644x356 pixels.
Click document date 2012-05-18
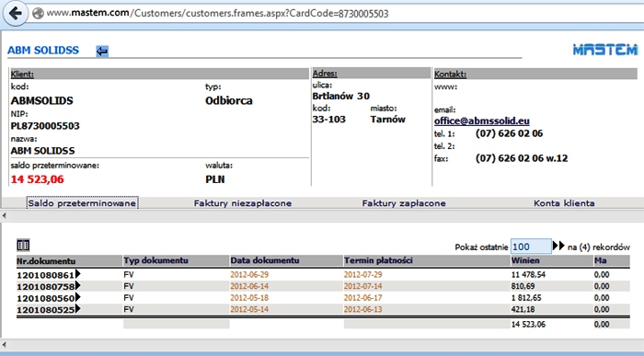coord(249,297)
